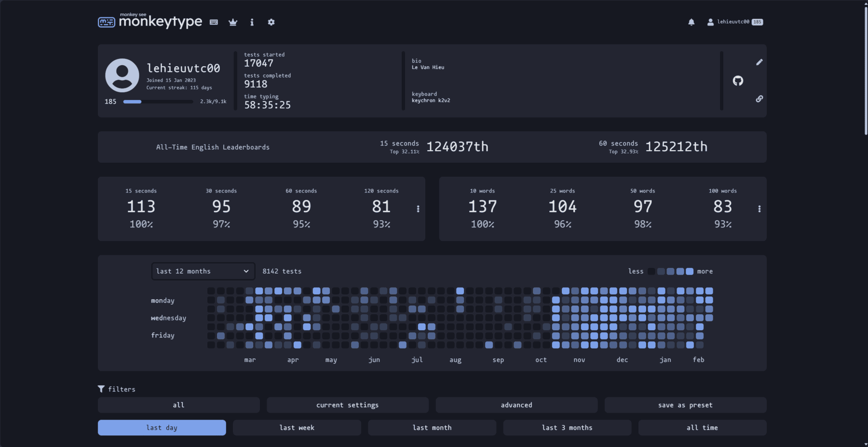Screen dimensions: 868x447
Task: Open the GitHub profile link icon
Action: pyautogui.click(x=738, y=81)
